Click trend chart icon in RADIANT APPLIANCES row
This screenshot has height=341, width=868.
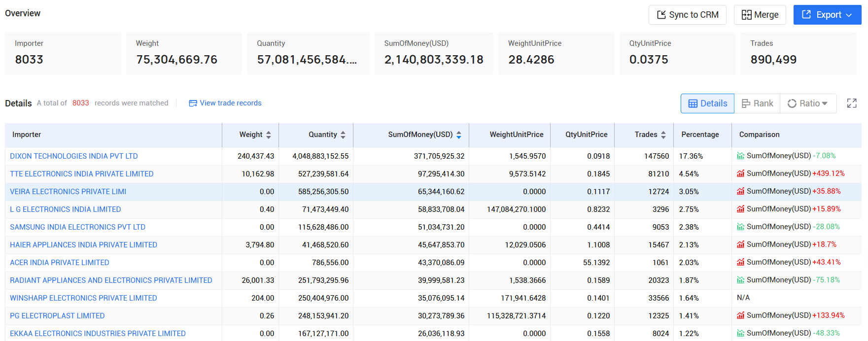coord(740,280)
